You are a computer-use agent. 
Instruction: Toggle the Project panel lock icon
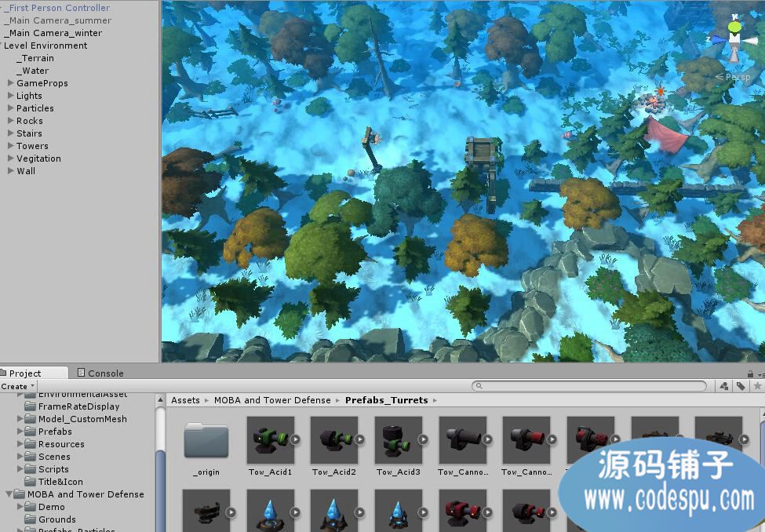(x=750, y=373)
